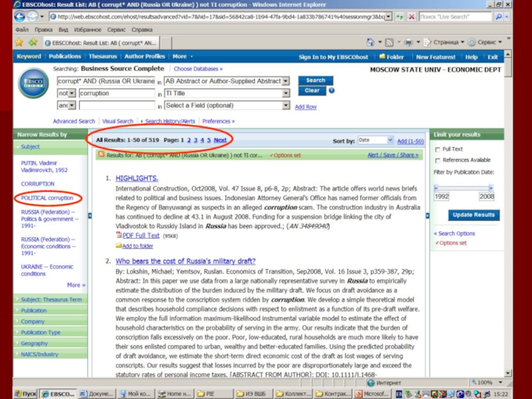This screenshot has width=532, height=399.
Task: Open the 'not' boolean operator dropdown
Action: click(x=72, y=93)
